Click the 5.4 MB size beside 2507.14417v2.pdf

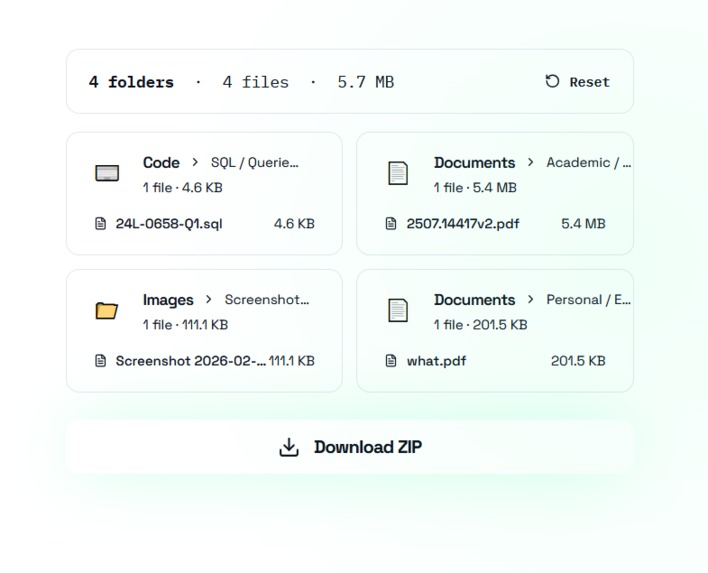(583, 224)
